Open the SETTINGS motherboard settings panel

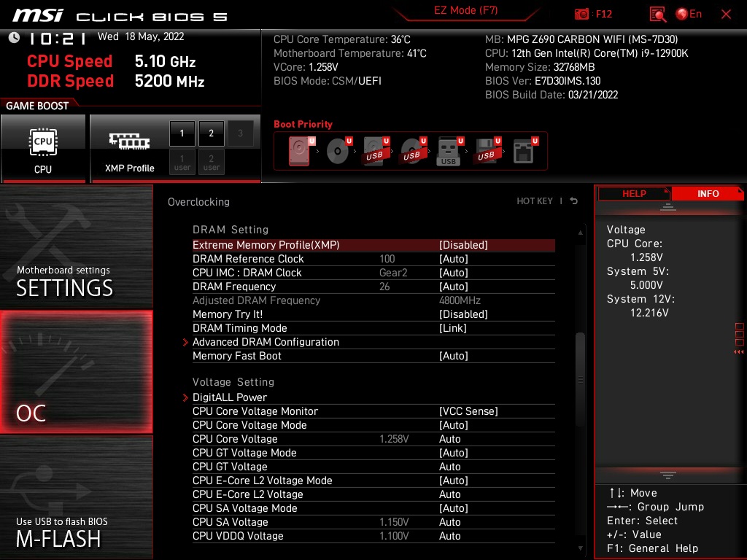click(x=76, y=246)
